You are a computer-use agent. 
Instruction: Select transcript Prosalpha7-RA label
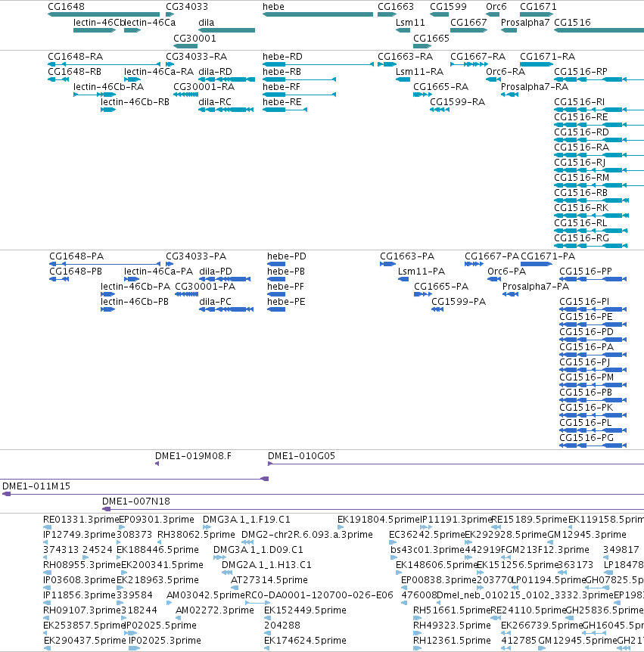[x=534, y=86]
